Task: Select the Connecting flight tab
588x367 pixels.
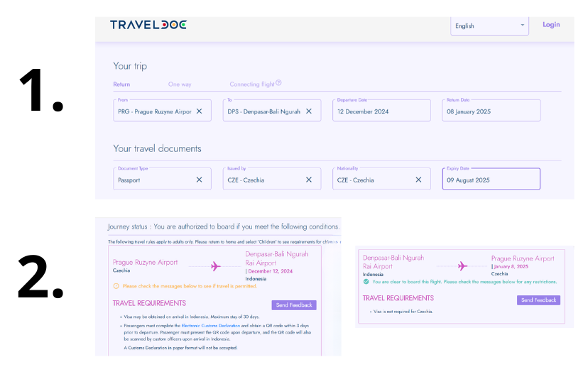Action: tap(251, 84)
